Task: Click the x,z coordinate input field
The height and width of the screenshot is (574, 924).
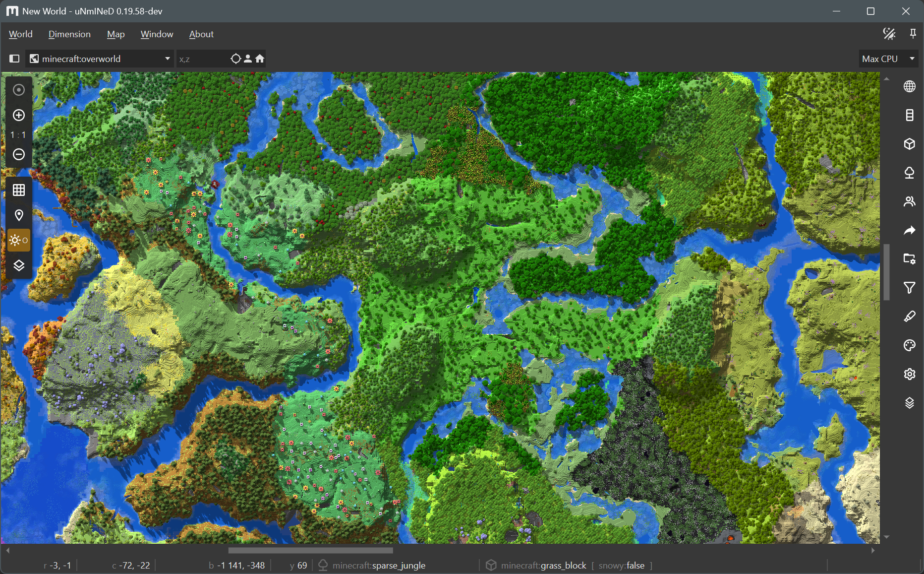Action: pyautogui.click(x=202, y=59)
